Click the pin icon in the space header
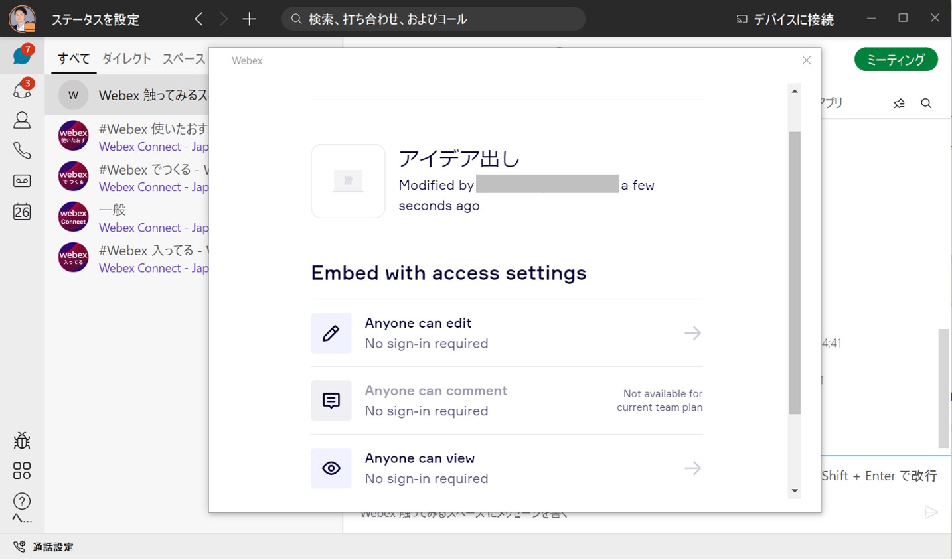 pos(899,104)
